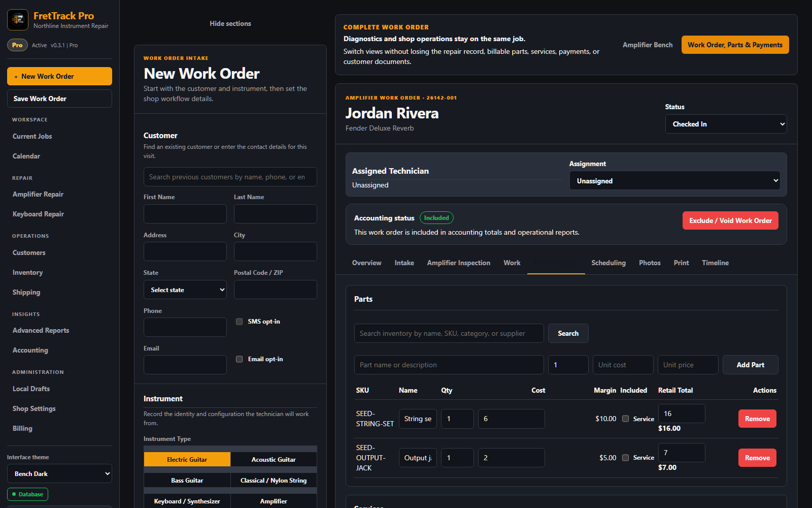Click the Postal Code / ZIP field
Image resolution: width=812 pixels, height=508 pixels.
[x=276, y=290]
